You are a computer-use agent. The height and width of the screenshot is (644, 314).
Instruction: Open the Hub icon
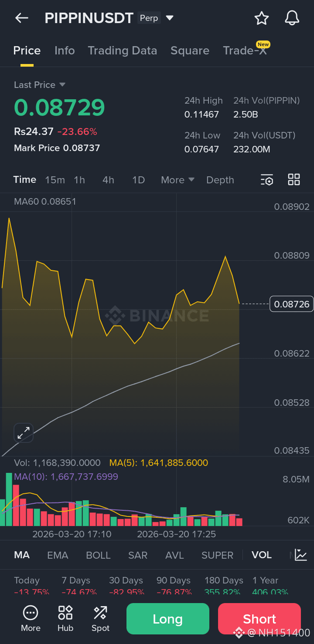(x=65, y=619)
